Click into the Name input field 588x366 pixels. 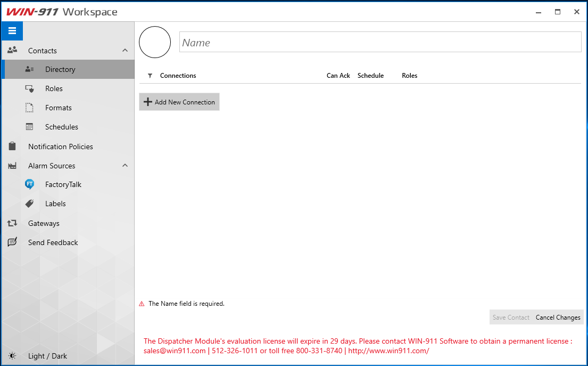coord(380,42)
